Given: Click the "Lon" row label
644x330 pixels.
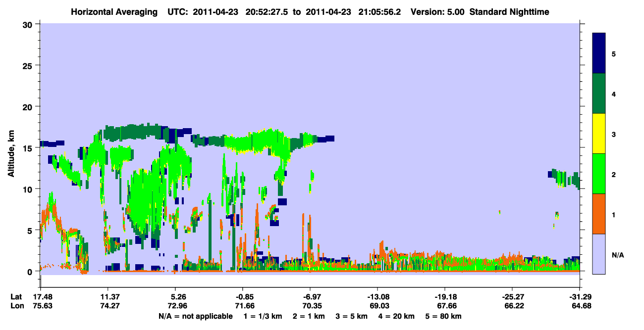Looking at the screenshot, I should [16, 306].
